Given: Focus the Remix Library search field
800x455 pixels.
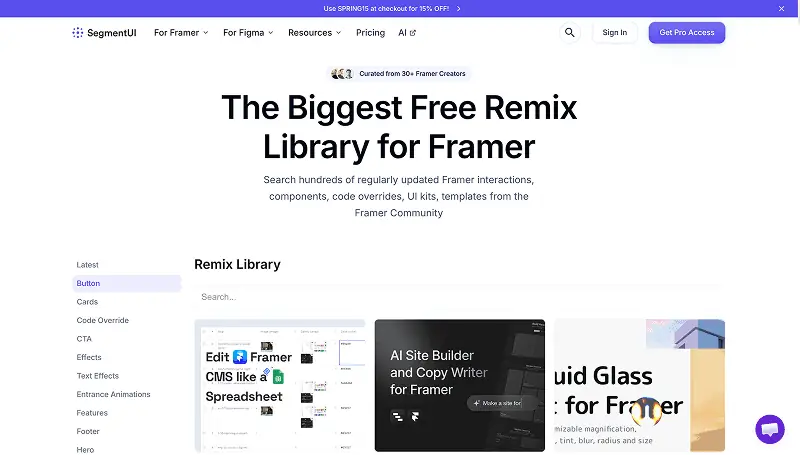Looking at the screenshot, I should coord(459,297).
